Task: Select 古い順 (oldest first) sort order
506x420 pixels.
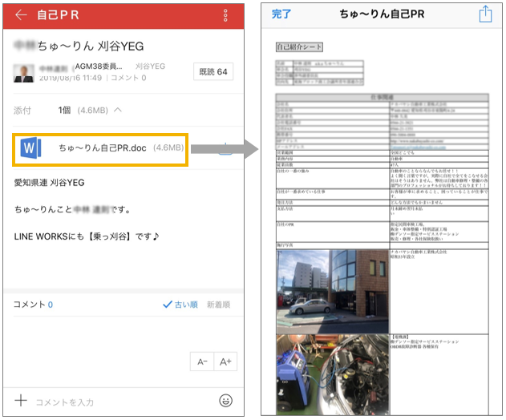Action: [179, 305]
